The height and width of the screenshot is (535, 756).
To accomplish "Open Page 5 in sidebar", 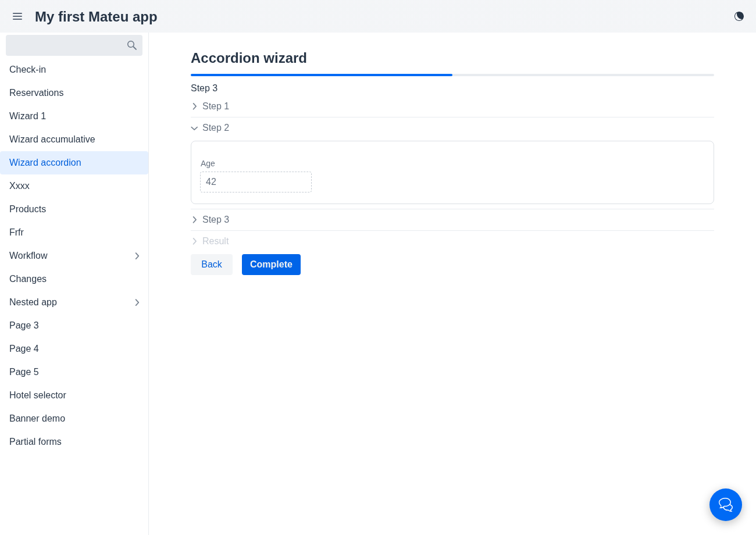I will click(x=74, y=372).
